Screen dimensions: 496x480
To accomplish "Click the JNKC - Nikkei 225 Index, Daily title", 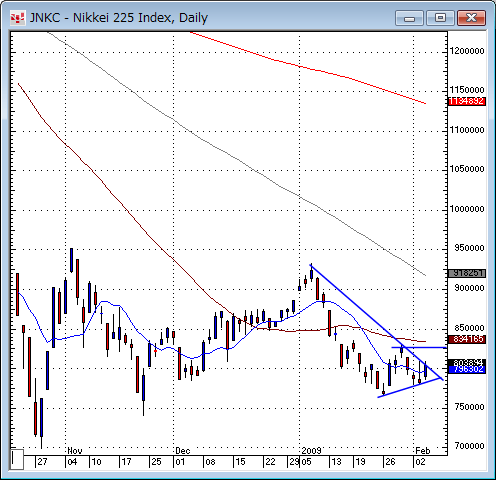I will 119,18.
